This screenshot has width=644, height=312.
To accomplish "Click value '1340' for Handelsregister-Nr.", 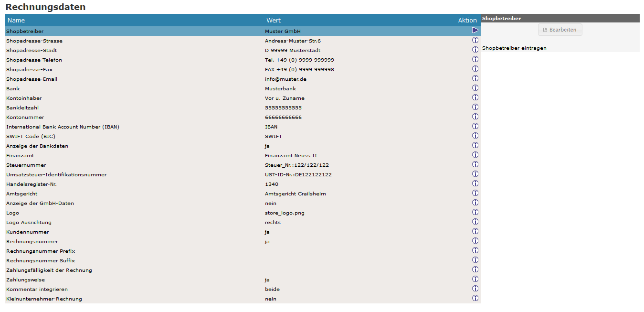I will 272,184.
